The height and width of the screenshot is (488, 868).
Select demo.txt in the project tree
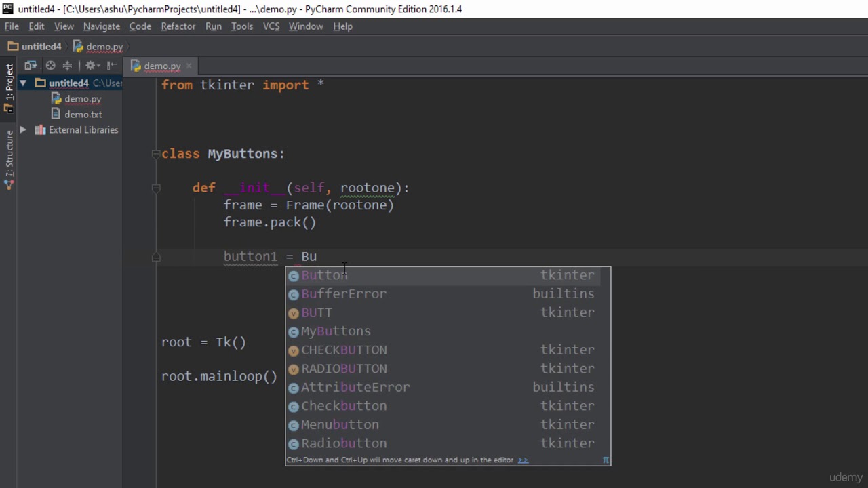point(83,114)
